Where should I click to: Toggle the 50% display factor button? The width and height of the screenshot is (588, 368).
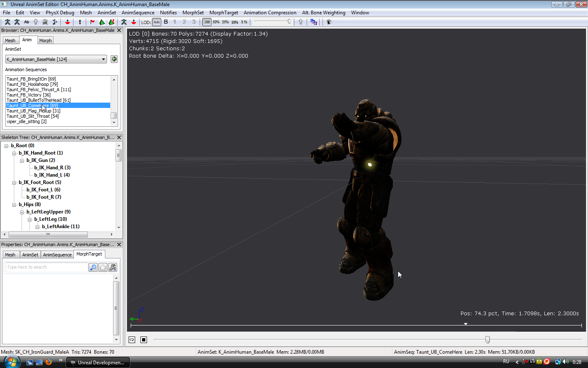click(x=216, y=22)
